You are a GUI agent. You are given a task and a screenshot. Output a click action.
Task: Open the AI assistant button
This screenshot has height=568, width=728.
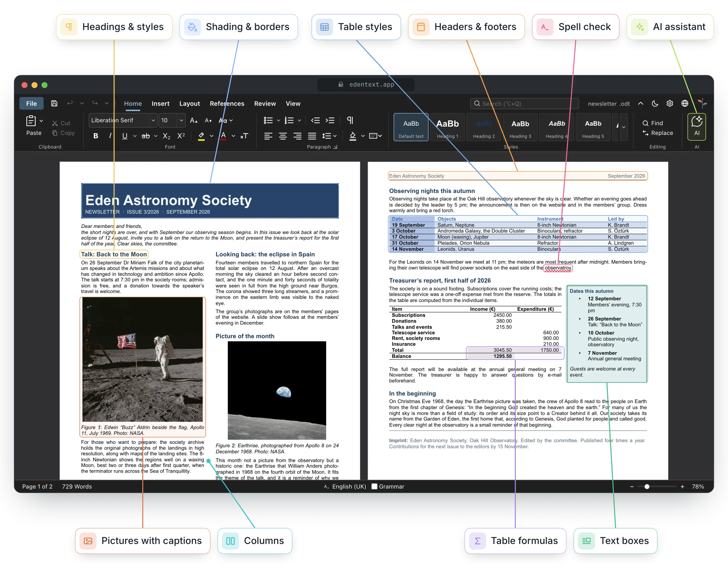[697, 126]
